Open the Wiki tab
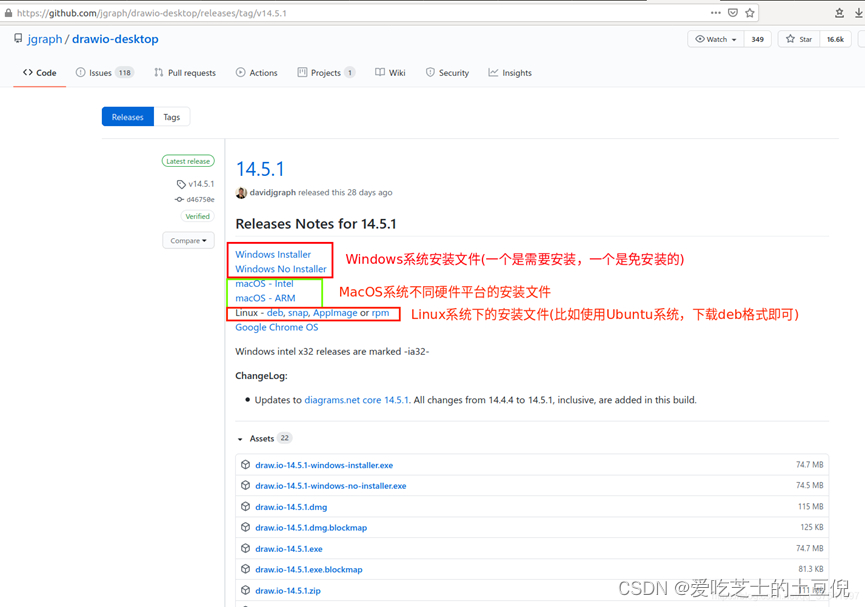Viewport: 865px width, 607px height. (x=390, y=72)
